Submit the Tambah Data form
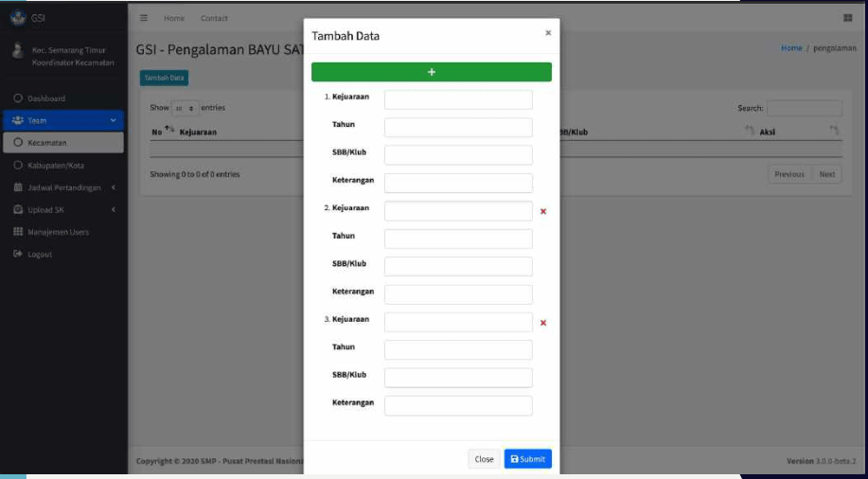Screen dimensions: 868x479 pyautogui.click(x=528, y=459)
